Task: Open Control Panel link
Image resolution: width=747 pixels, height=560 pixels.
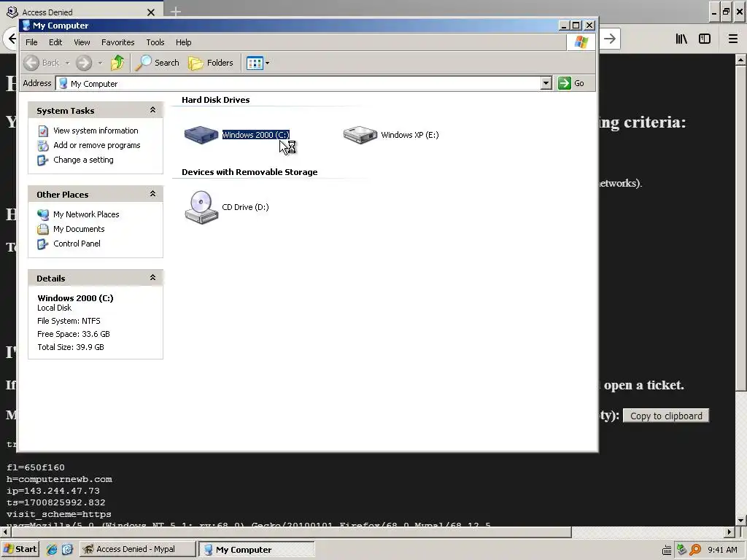Action: pos(77,244)
